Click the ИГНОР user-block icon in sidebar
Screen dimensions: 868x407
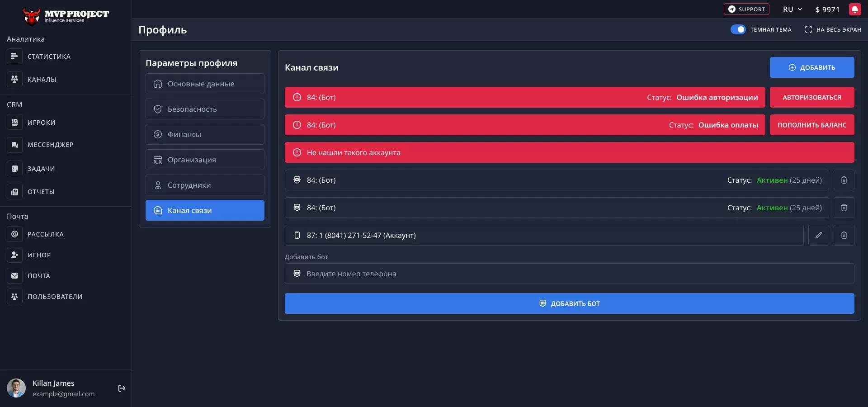[14, 255]
